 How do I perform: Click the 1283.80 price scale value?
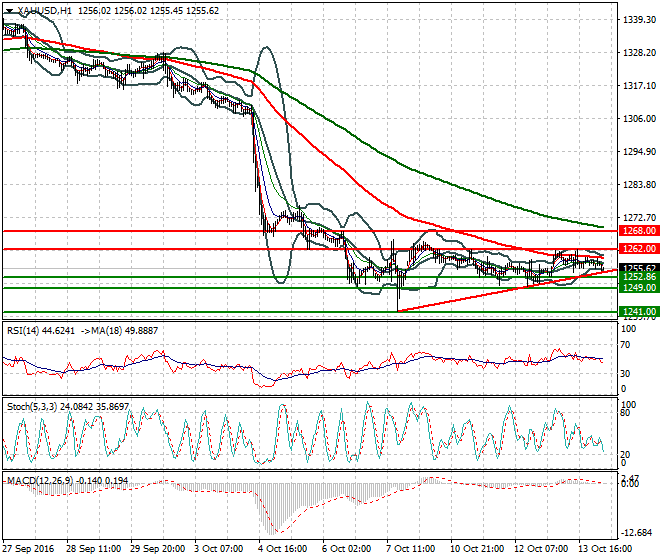pos(639,185)
